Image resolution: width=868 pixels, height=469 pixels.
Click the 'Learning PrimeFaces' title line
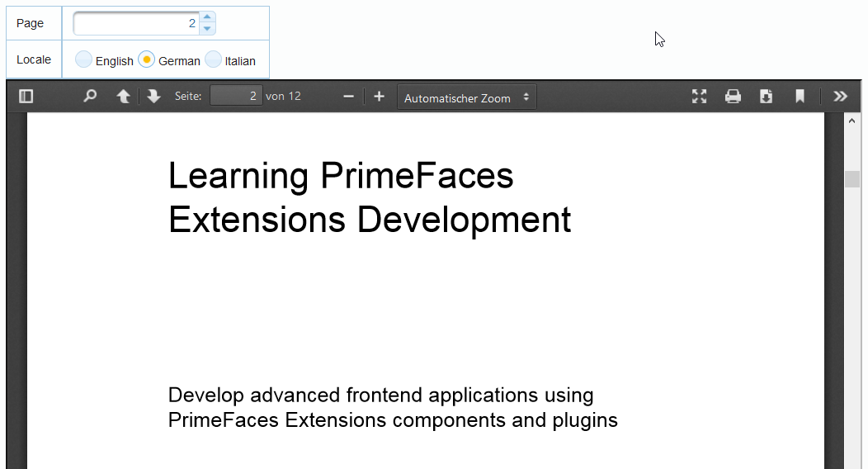click(341, 176)
